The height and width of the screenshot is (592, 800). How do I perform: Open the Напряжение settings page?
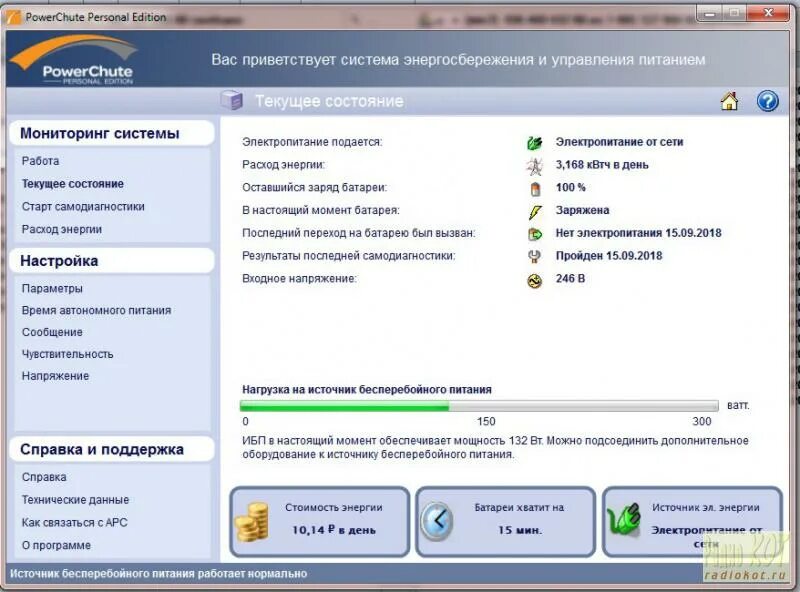pos(55,376)
